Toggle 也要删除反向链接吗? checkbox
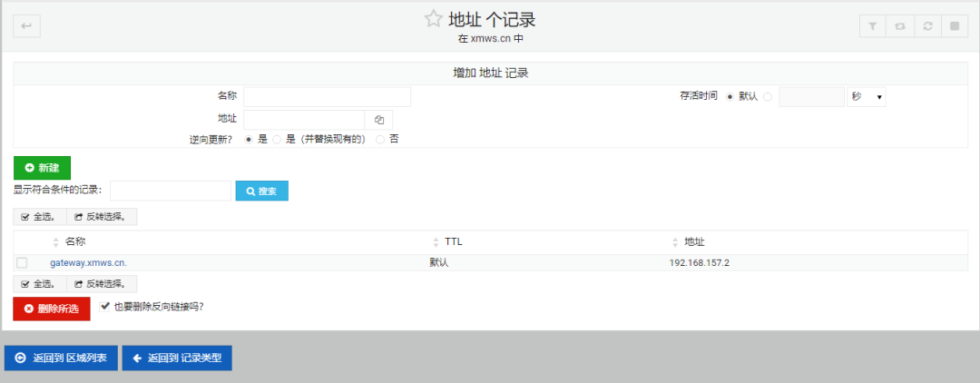 105,307
